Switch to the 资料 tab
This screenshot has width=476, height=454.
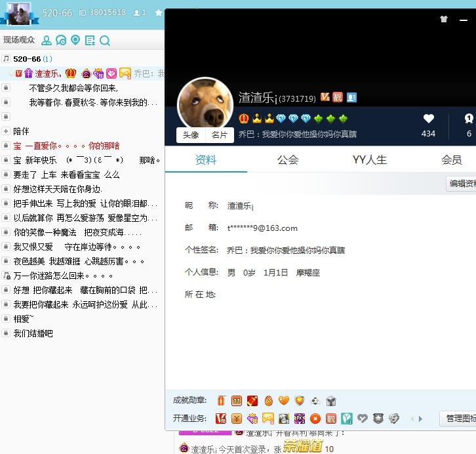(206, 159)
